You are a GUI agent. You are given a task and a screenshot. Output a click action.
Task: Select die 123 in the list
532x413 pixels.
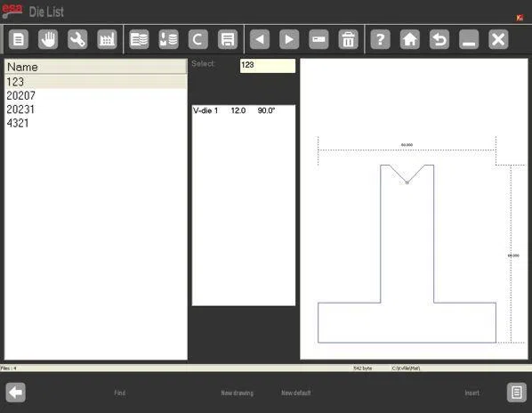click(96, 82)
